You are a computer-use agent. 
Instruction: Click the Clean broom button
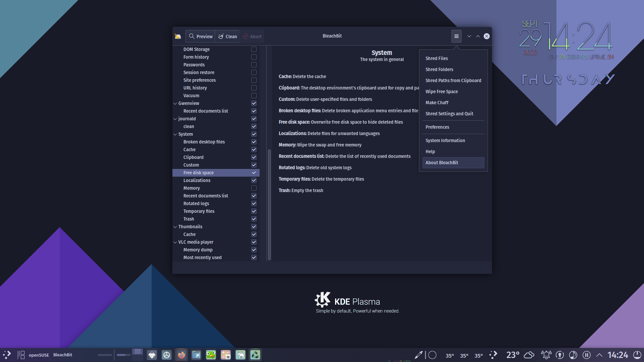[227, 36]
